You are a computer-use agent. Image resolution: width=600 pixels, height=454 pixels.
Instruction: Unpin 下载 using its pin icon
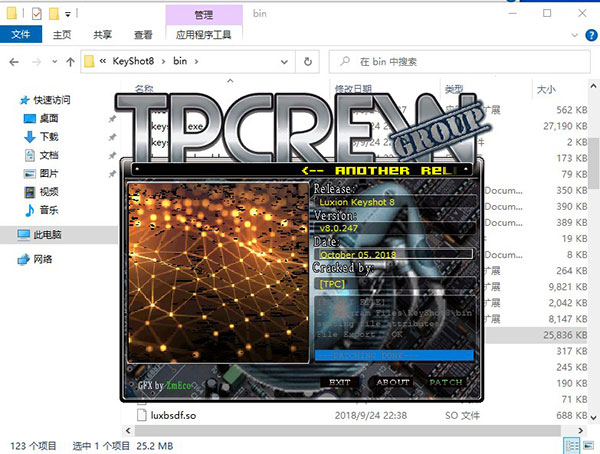click(x=112, y=137)
